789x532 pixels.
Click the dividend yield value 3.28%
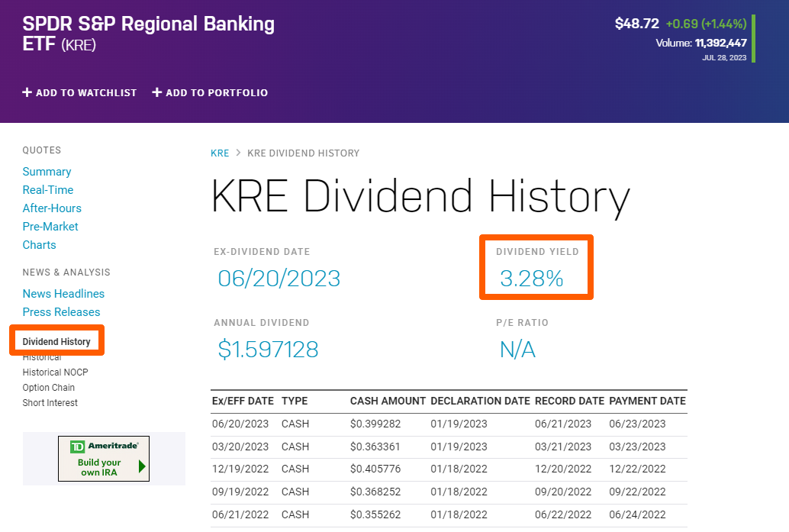[531, 279]
